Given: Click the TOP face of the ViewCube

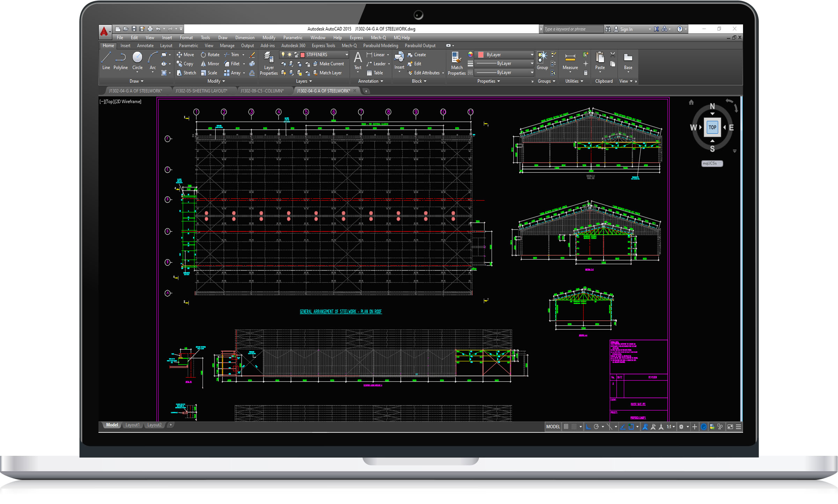Looking at the screenshot, I should pos(712,127).
